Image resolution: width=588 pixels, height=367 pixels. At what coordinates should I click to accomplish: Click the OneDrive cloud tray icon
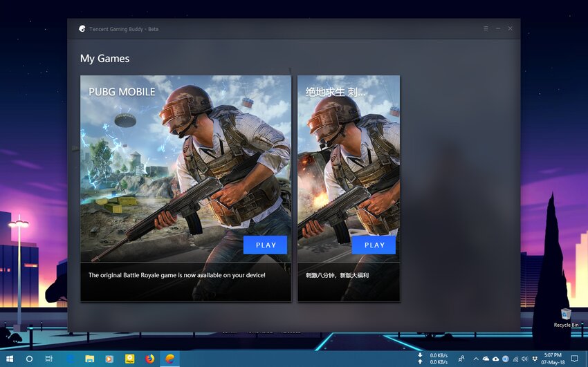486,359
